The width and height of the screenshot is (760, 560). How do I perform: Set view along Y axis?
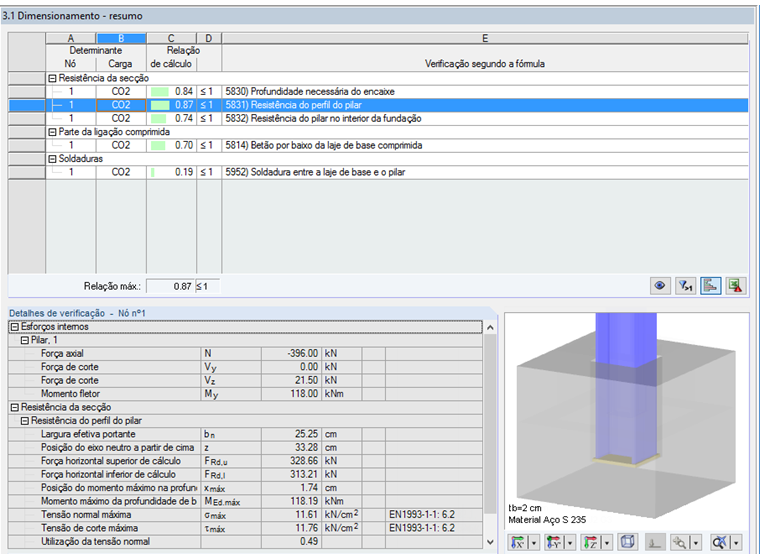point(554,543)
